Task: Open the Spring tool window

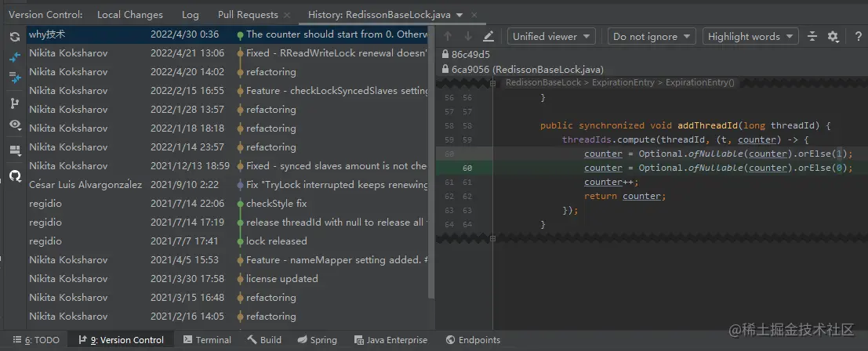Action: [x=317, y=340]
